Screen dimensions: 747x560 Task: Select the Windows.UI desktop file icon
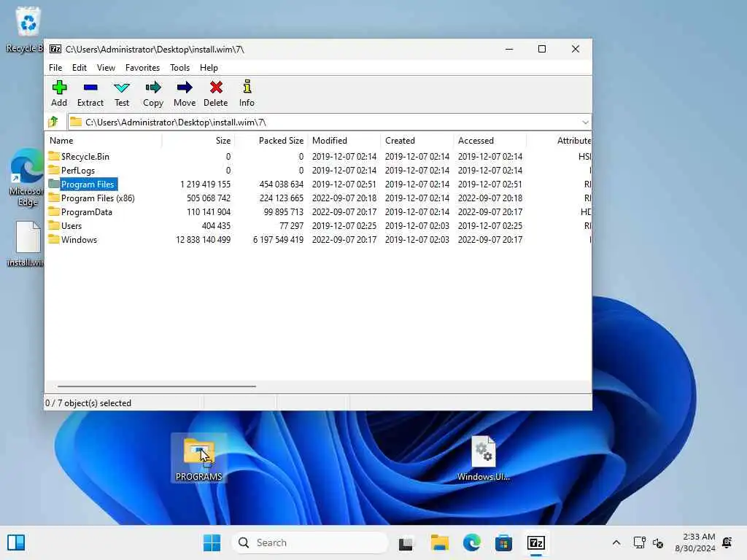tap(484, 458)
